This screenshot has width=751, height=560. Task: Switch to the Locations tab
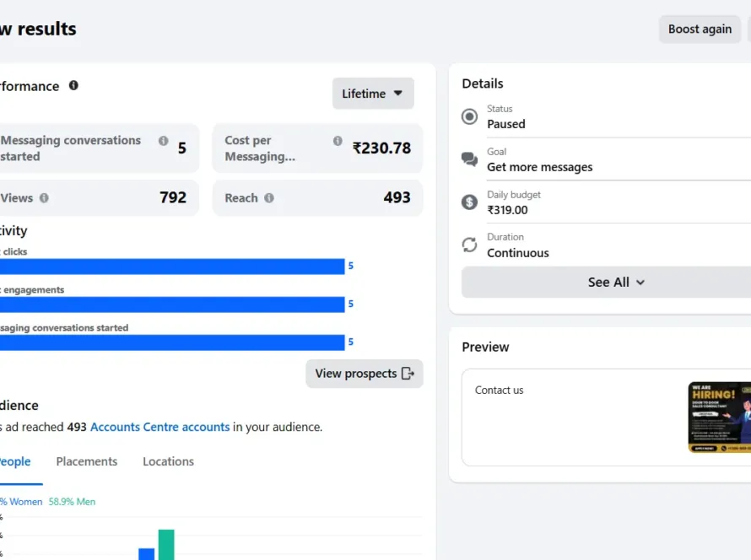168,461
